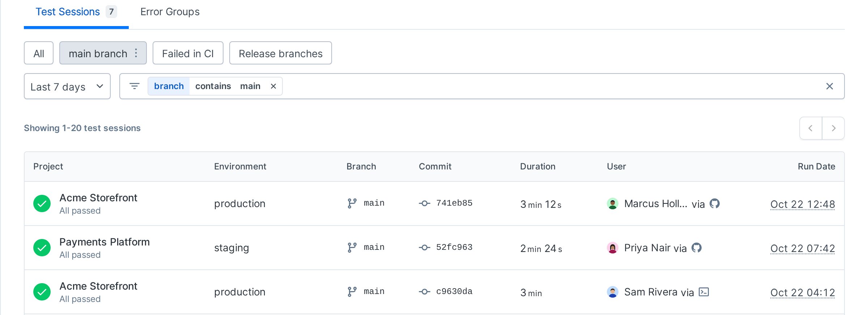Viewport: 868px width, 315px height.
Task: Click the passed status icon for Payments Platform
Action: pyautogui.click(x=42, y=248)
